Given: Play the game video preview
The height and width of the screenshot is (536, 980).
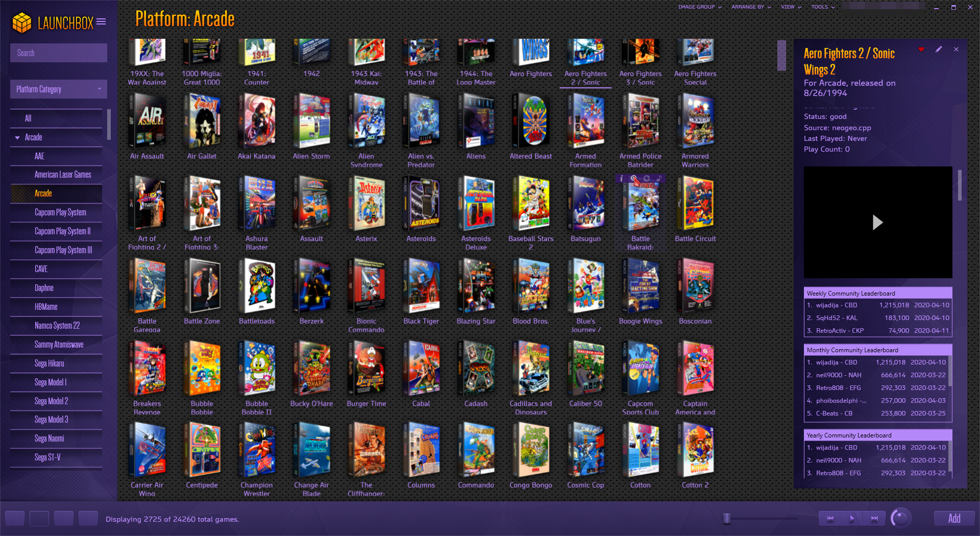Looking at the screenshot, I should [x=877, y=223].
